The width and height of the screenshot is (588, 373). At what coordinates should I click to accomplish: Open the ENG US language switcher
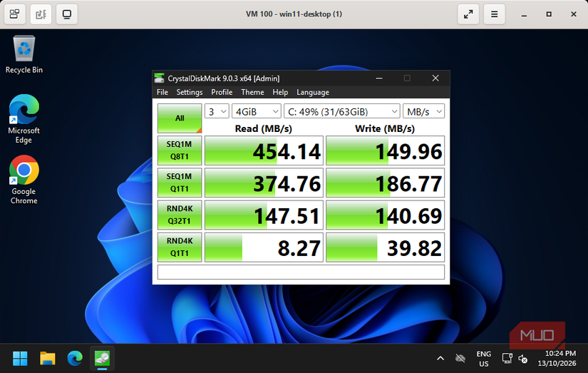[484, 359]
